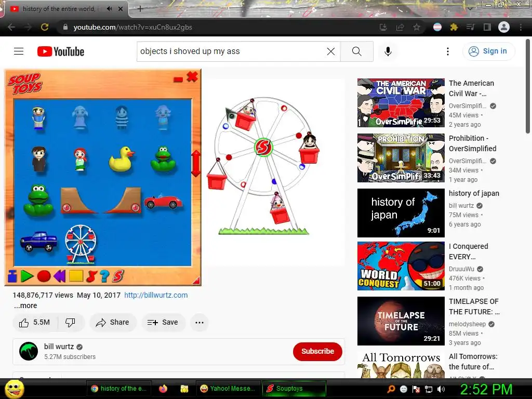Select the dark-haired striped-shirt figurine
The height and width of the screenshot is (399, 532).
pyautogui.click(x=122, y=117)
